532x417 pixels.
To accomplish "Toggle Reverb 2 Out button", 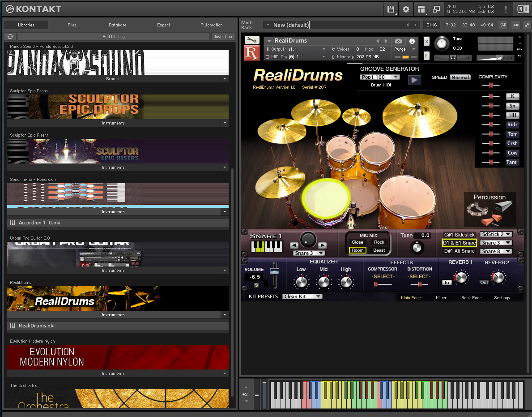I will coord(484,282).
